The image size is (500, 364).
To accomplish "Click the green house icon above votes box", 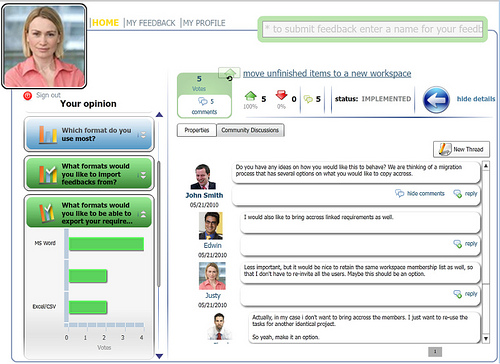I will tap(229, 72).
